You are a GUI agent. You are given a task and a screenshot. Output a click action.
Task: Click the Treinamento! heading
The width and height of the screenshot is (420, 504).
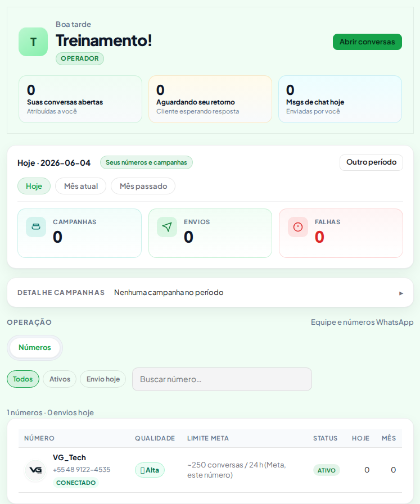coord(104,40)
